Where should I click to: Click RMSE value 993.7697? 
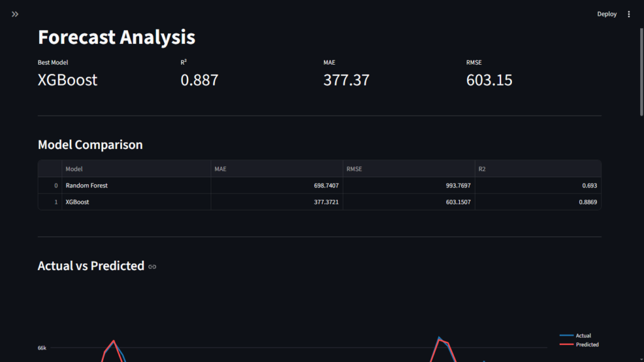[409, 185]
